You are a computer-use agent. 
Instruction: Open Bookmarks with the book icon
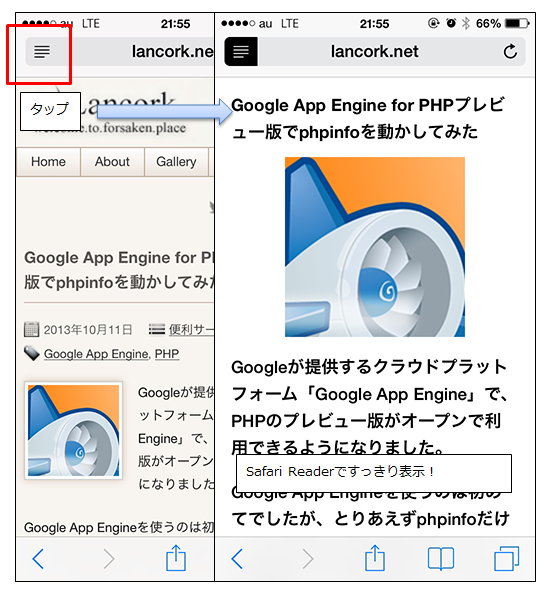441,559
